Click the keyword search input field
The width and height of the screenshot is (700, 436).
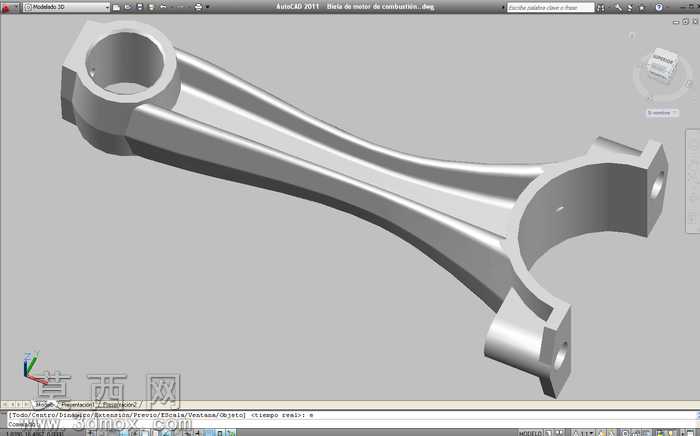[550, 8]
